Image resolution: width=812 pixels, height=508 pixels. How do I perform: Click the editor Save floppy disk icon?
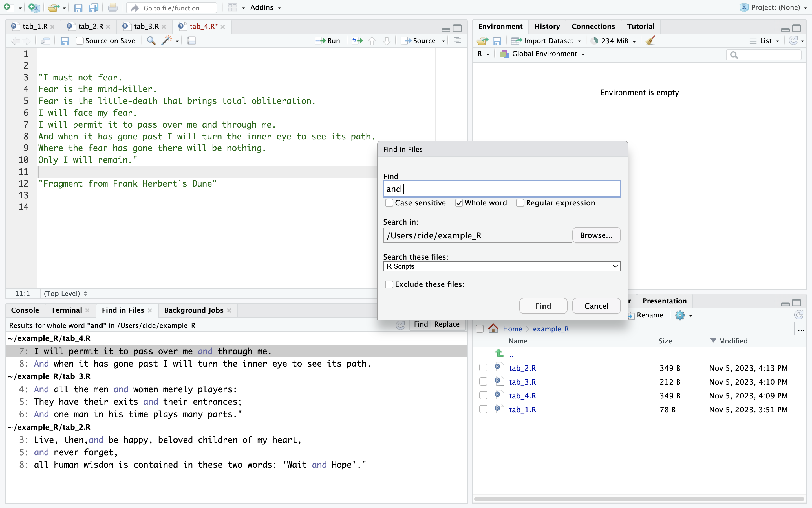pyautogui.click(x=65, y=41)
